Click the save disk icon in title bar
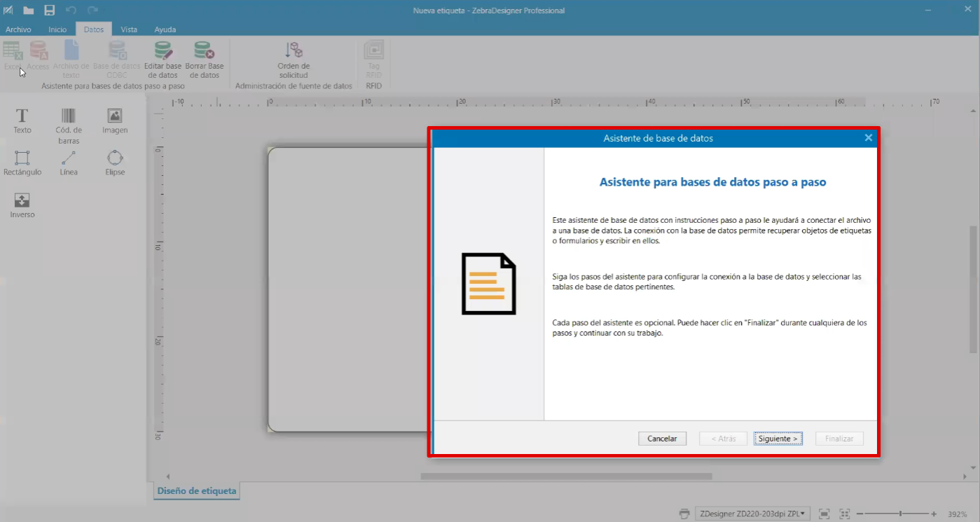This screenshot has height=522, width=980. point(50,11)
